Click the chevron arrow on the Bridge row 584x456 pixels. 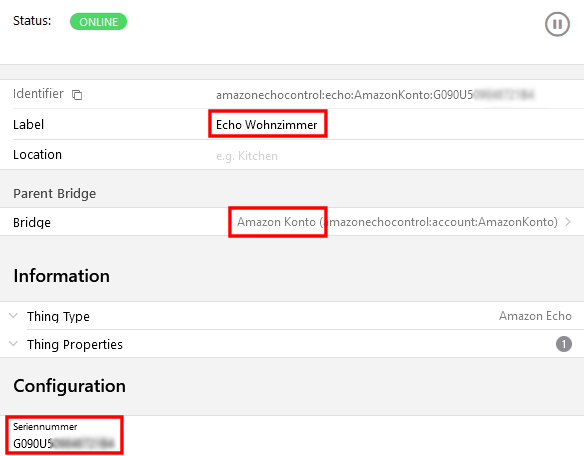point(568,222)
